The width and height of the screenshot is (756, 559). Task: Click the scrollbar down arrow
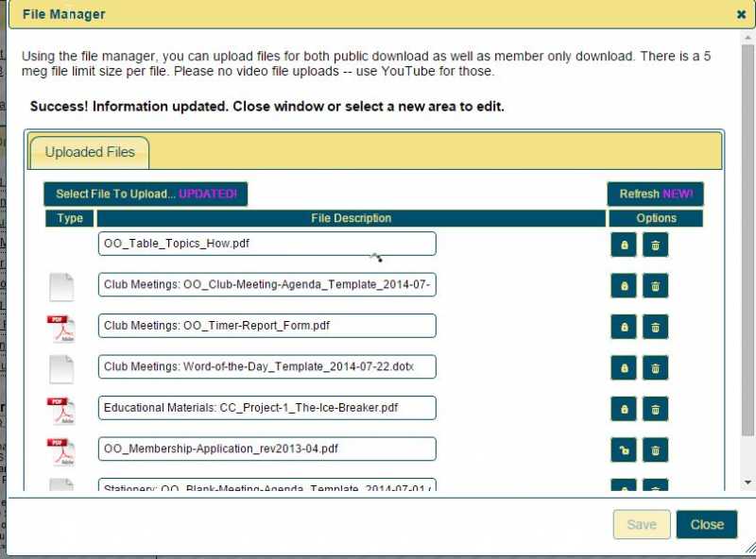(x=747, y=483)
